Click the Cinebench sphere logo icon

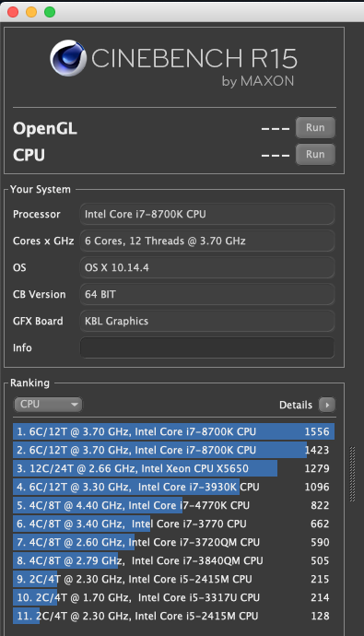(67, 58)
